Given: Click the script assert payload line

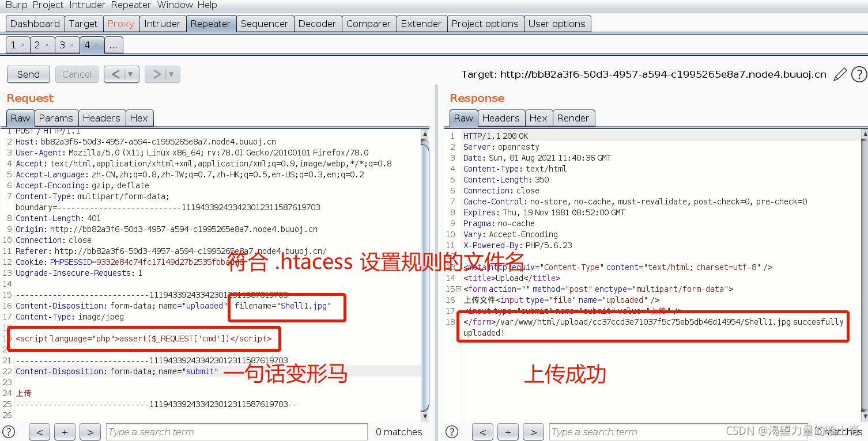Looking at the screenshot, I should (x=144, y=339).
